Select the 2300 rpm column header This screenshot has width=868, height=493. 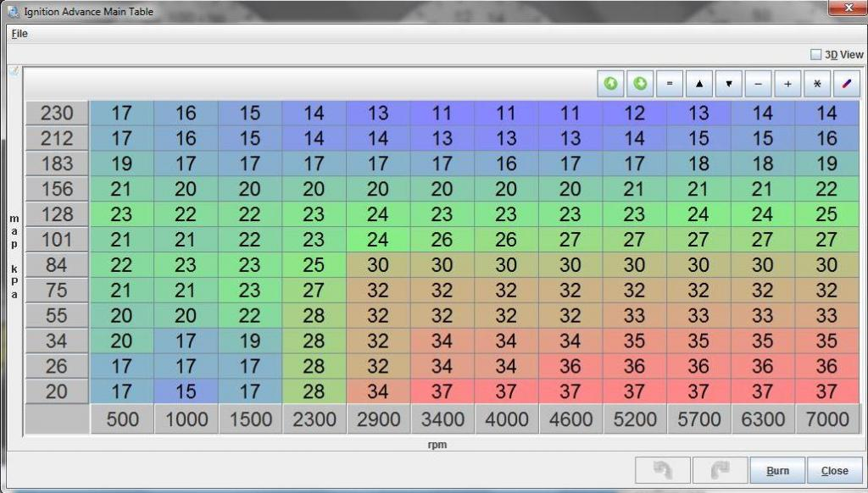coord(314,419)
